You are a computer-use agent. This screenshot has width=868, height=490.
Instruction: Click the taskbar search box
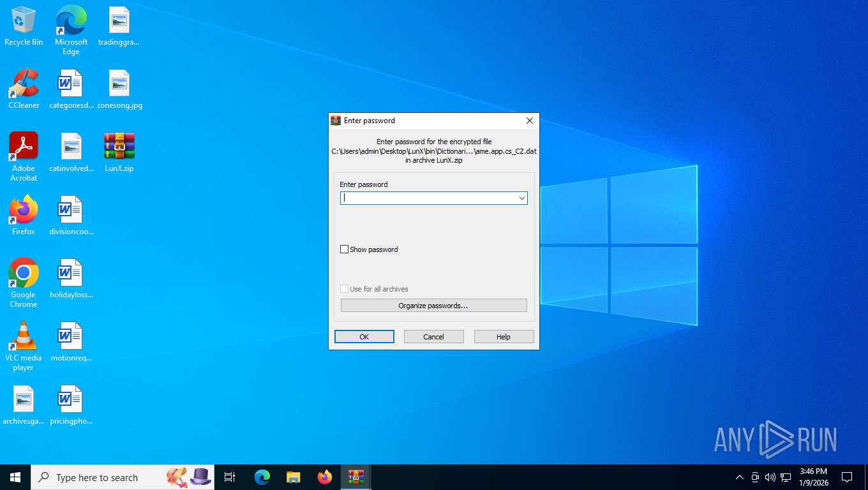(123, 477)
